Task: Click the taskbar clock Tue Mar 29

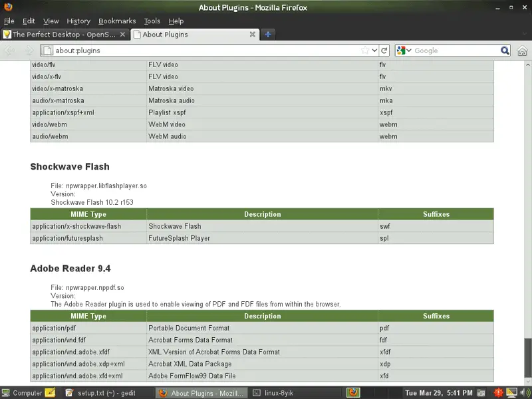Action: pyautogui.click(x=438, y=393)
